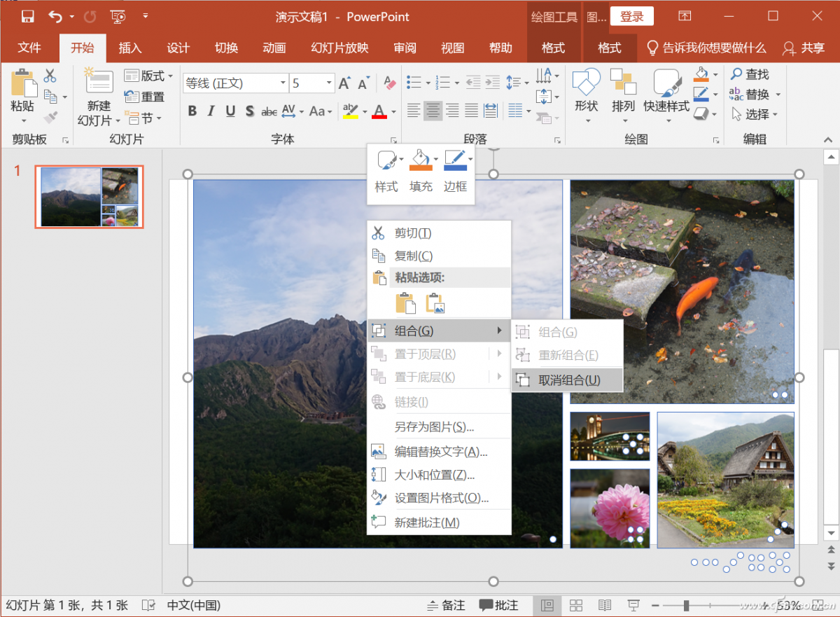
Task: Click the New Slide icon
Action: click(x=99, y=81)
